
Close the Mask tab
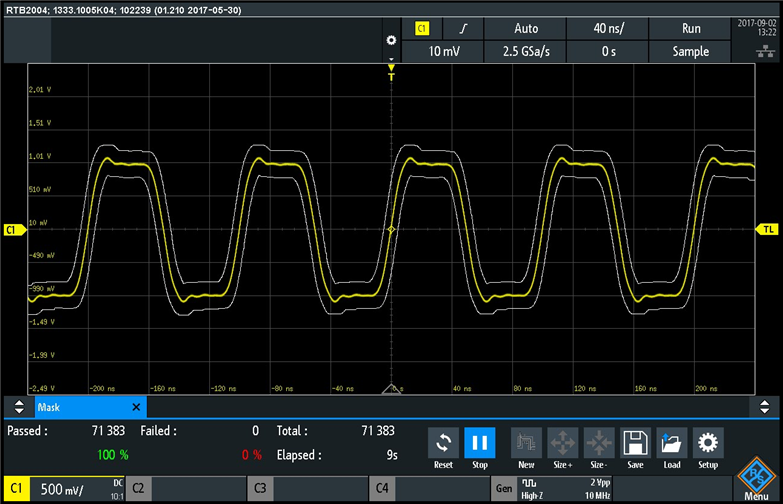click(x=137, y=407)
